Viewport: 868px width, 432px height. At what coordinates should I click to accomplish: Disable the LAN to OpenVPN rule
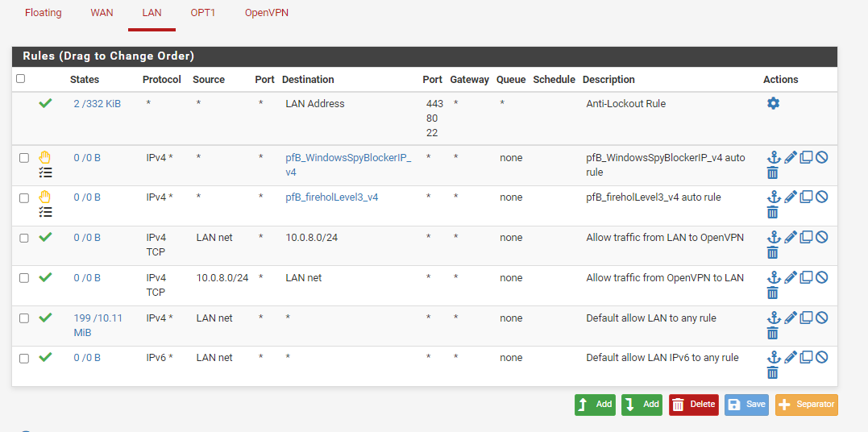821,237
